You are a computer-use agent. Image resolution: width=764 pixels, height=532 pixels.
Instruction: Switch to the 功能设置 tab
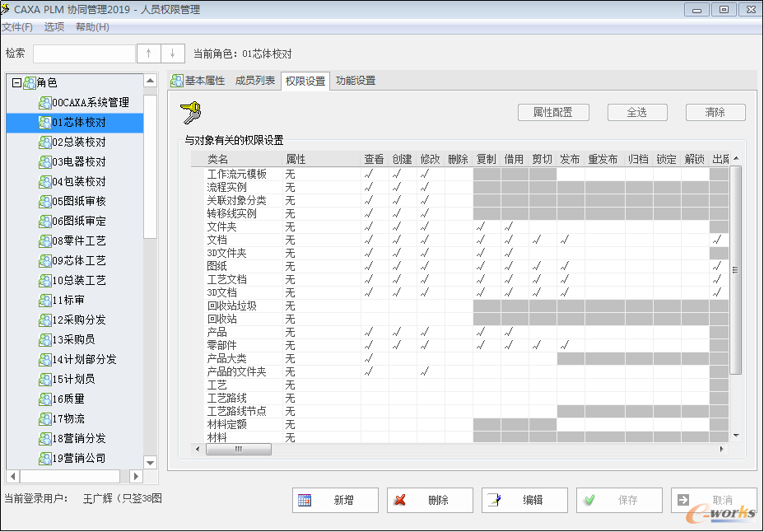[x=356, y=81]
